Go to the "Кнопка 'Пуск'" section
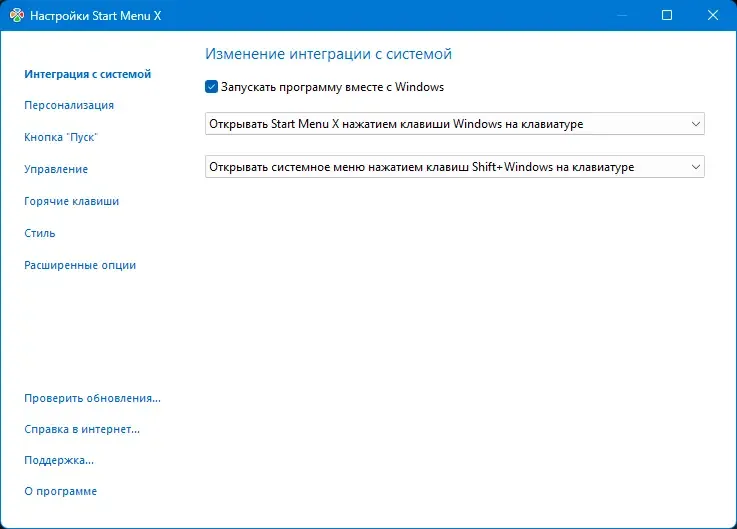Image resolution: width=737 pixels, height=529 pixels. tap(61, 137)
